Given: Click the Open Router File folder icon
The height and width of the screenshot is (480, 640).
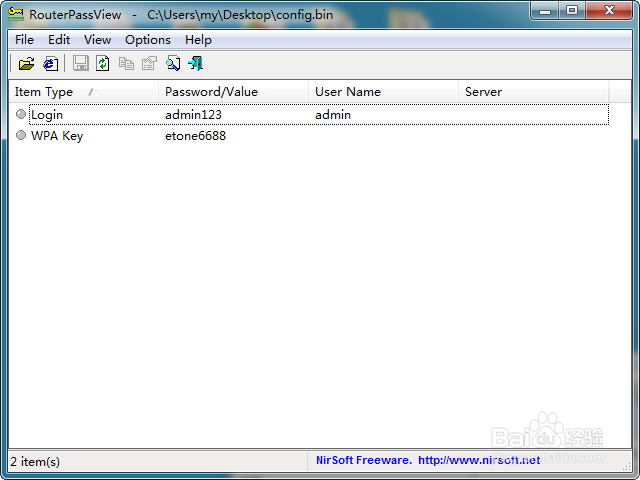Looking at the screenshot, I should 26,64.
